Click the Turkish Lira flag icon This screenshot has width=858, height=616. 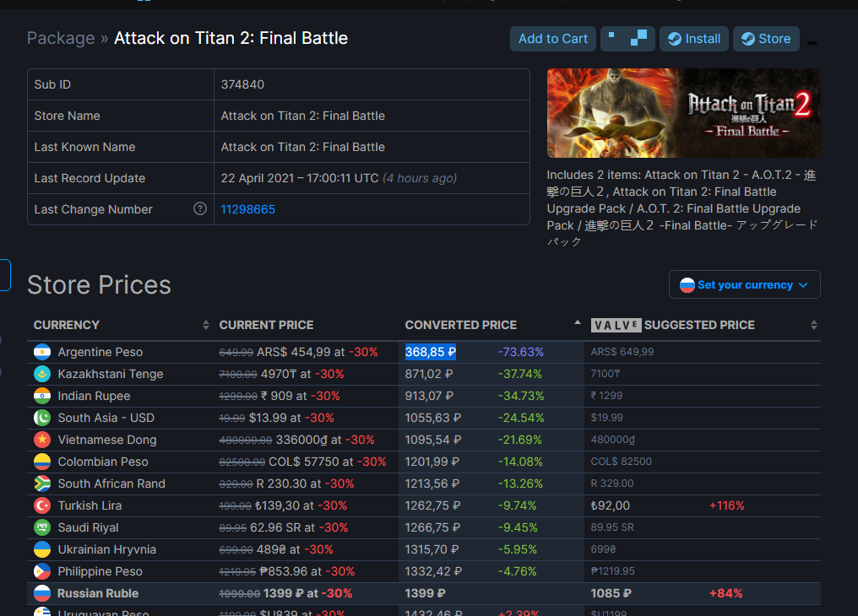click(x=42, y=505)
